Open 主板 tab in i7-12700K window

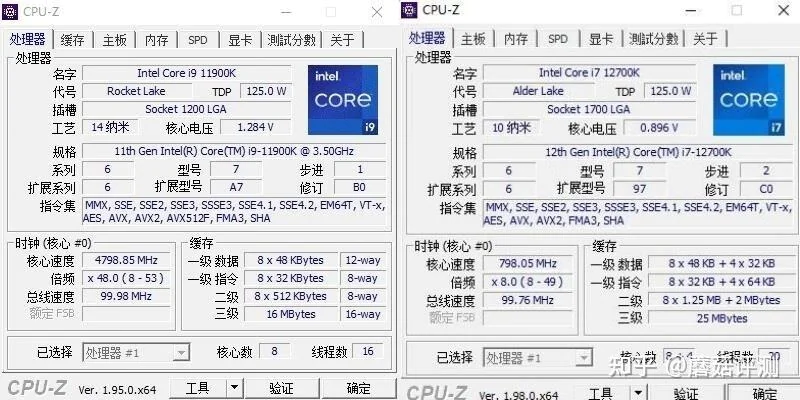pyautogui.click(x=473, y=39)
